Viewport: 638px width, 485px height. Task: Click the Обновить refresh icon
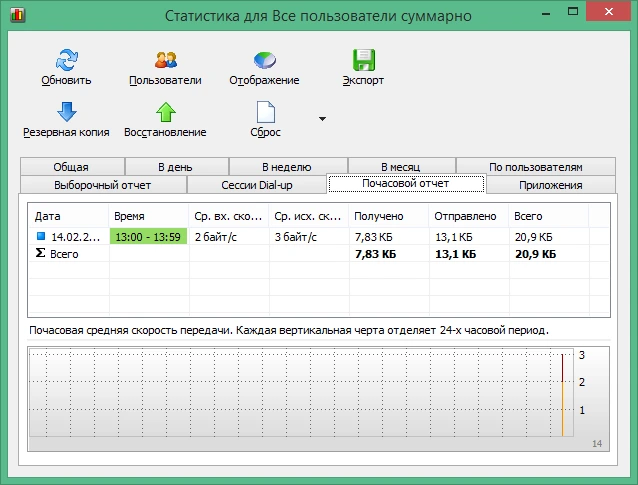click(66, 60)
